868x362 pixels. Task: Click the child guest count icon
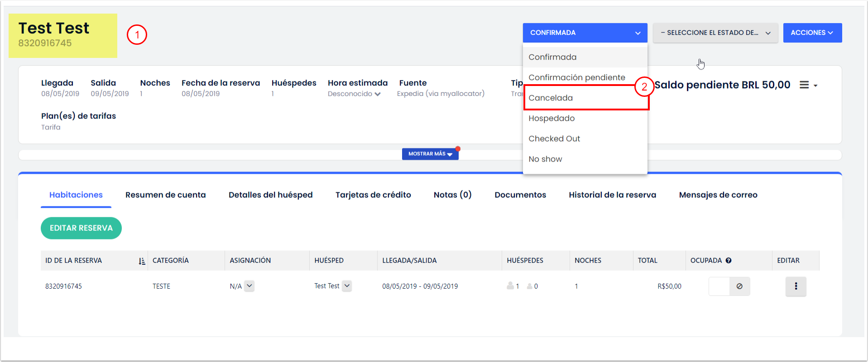click(529, 286)
